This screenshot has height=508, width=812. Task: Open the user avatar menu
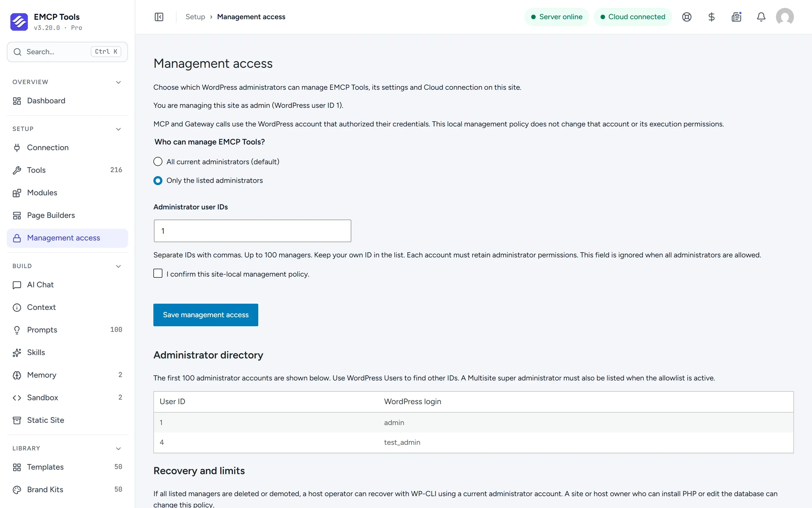(x=784, y=17)
